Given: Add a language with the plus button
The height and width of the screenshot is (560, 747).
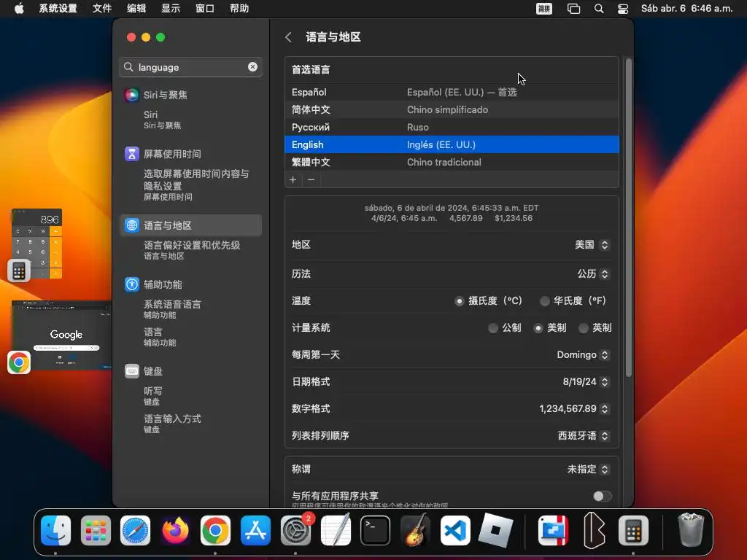Looking at the screenshot, I should 293,179.
